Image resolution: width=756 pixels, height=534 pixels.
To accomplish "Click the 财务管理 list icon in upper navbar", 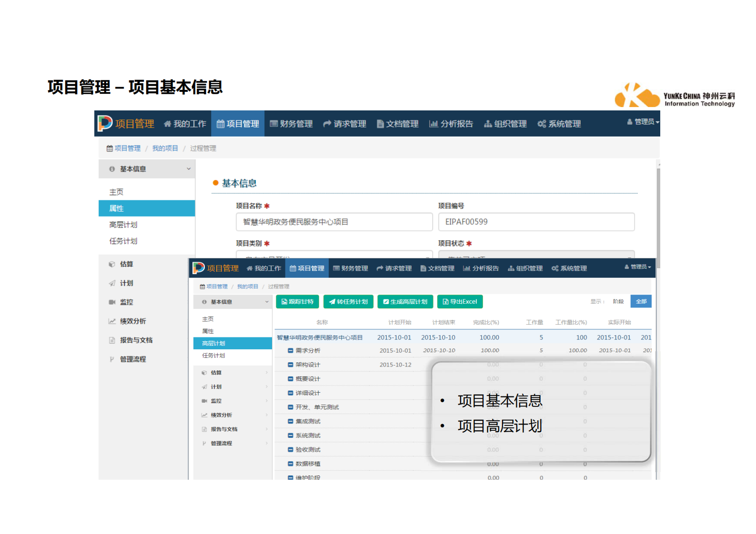I will point(274,124).
